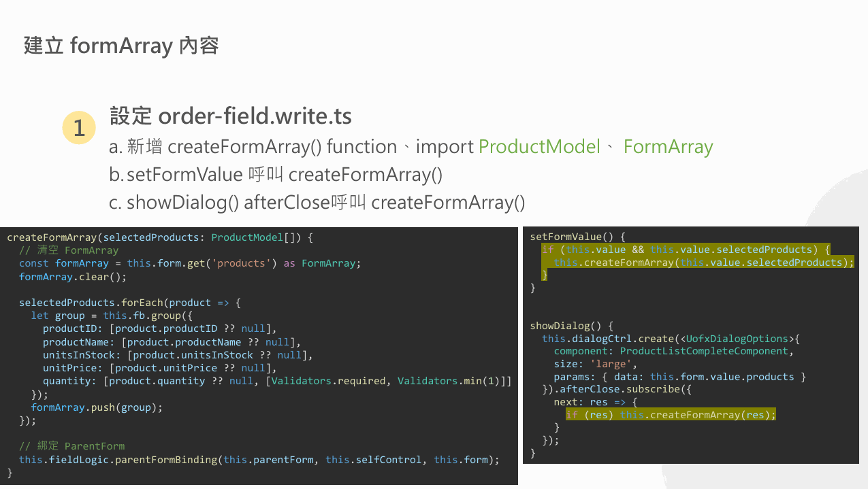
Task: Click the setFormValue() function declaration
Action: (x=577, y=237)
